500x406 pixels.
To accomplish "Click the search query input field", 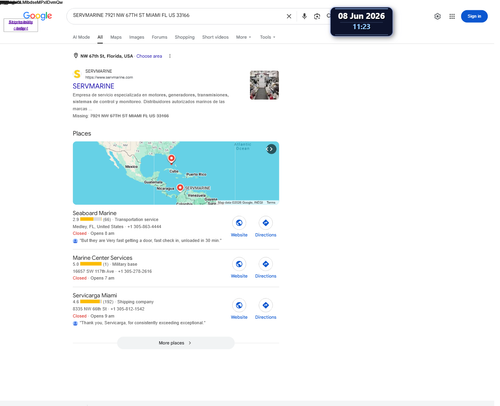I will (177, 15).
